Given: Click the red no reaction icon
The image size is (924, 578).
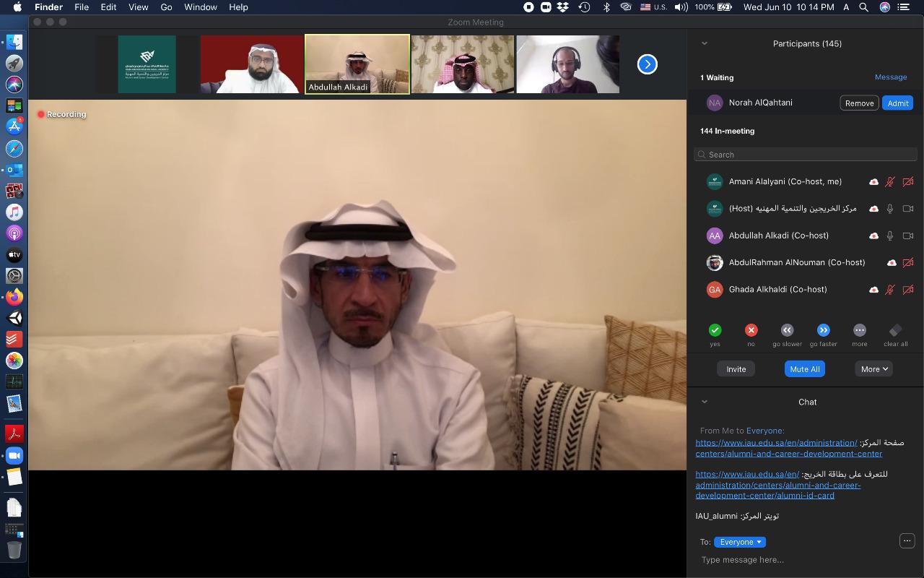Looking at the screenshot, I should (x=751, y=330).
